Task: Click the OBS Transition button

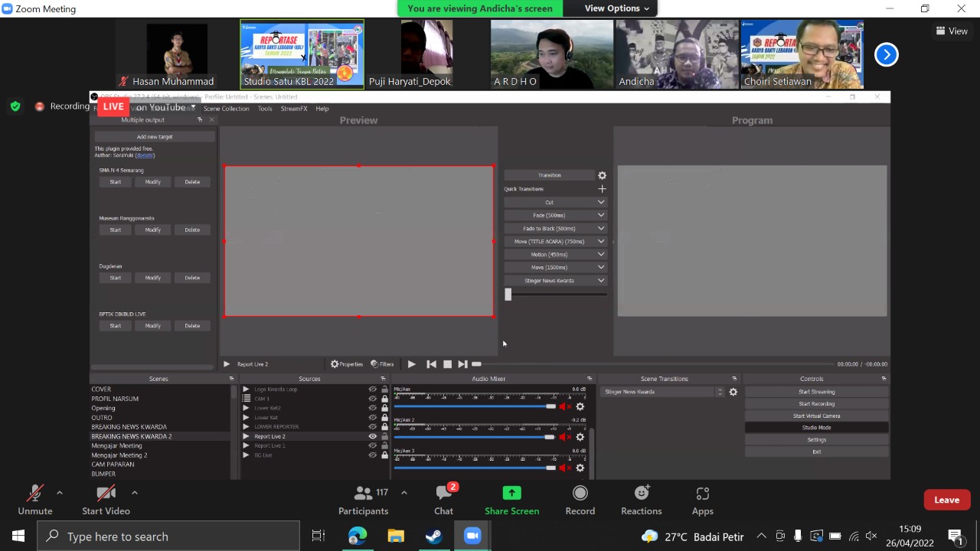Action: 550,175
